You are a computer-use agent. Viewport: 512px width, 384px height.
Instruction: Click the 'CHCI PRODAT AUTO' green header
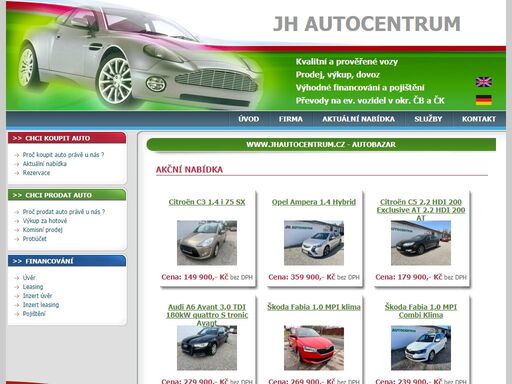pyautogui.click(x=67, y=195)
